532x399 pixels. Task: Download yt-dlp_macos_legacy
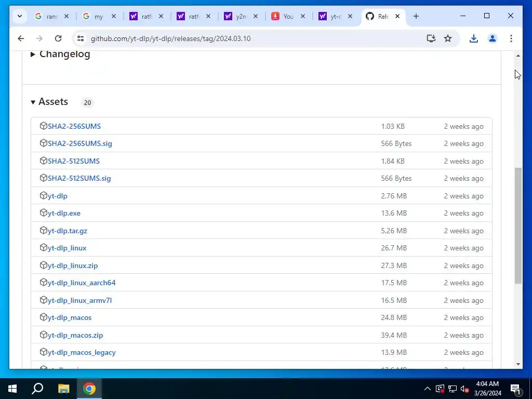(82, 353)
